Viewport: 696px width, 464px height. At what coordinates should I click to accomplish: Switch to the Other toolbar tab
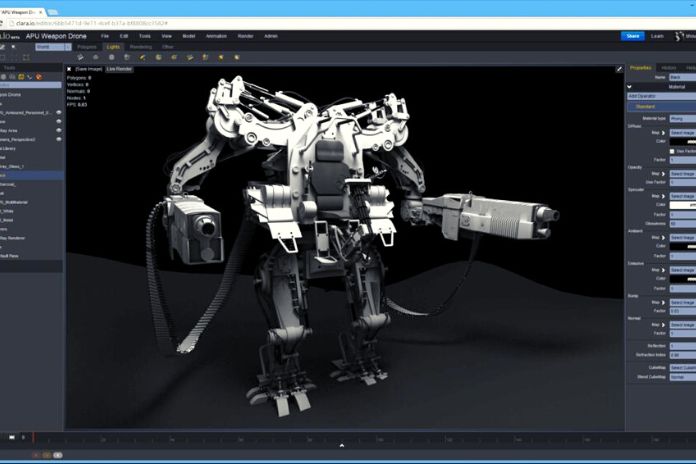click(x=167, y=47)
